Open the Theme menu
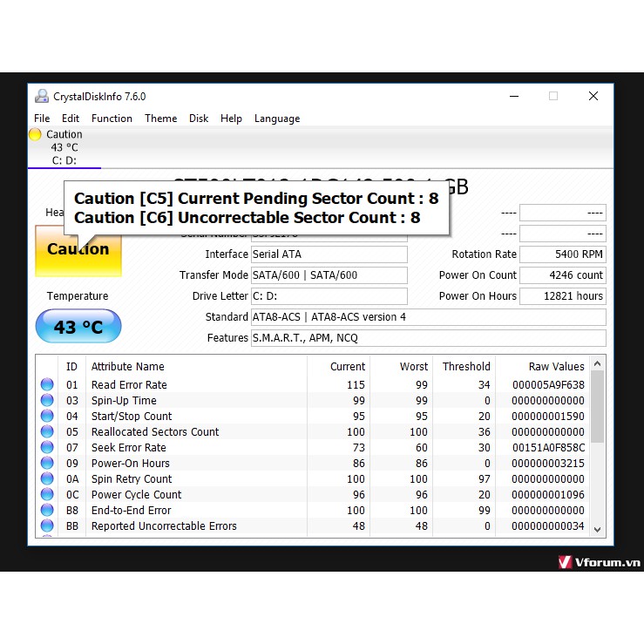The height and width of the screenshot is (644, 644). click(x=160, y=119)
